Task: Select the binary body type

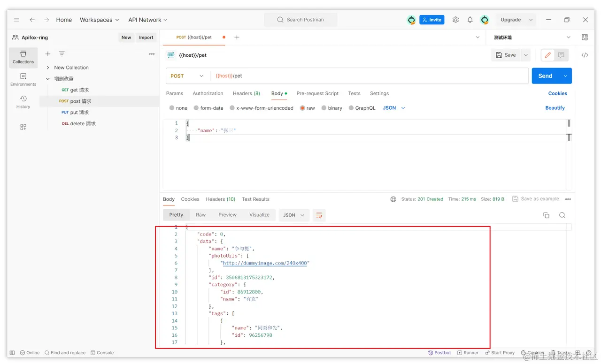Action: pos(331,108)
